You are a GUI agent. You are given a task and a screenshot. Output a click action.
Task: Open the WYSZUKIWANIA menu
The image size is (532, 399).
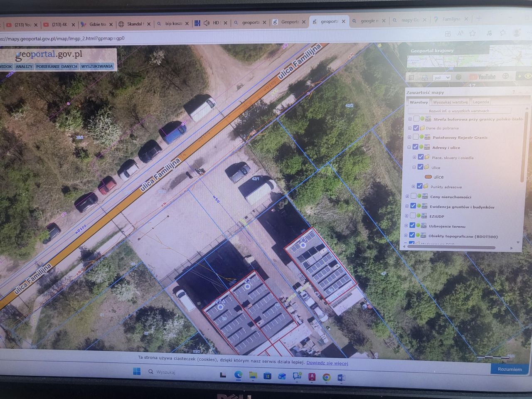96,66
